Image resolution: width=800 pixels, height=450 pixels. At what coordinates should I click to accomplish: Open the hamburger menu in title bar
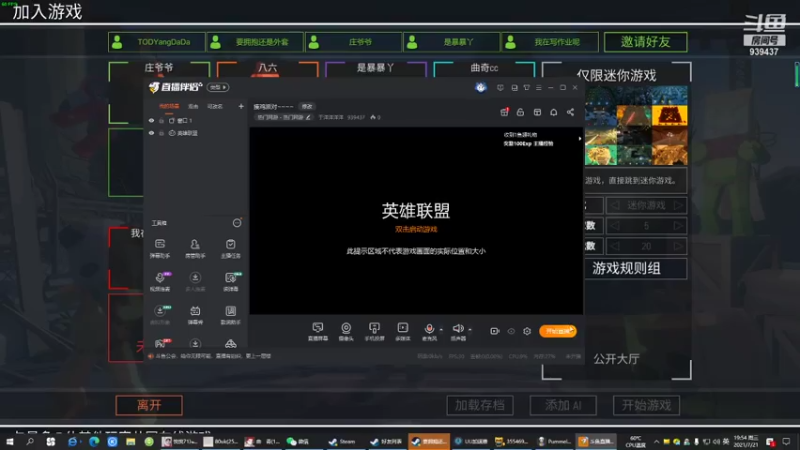[539, 88]
